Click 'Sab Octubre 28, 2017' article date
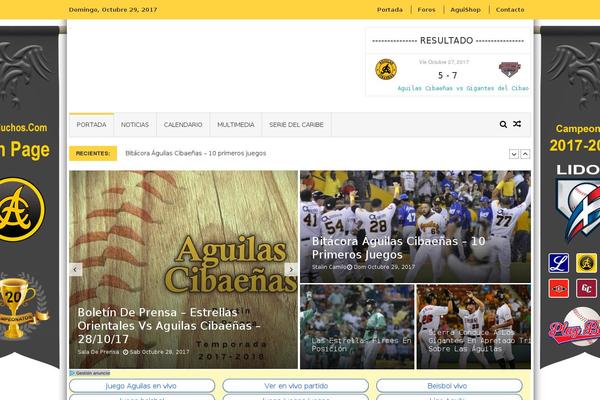Screen dimensions: 600x400 [159, 352]
